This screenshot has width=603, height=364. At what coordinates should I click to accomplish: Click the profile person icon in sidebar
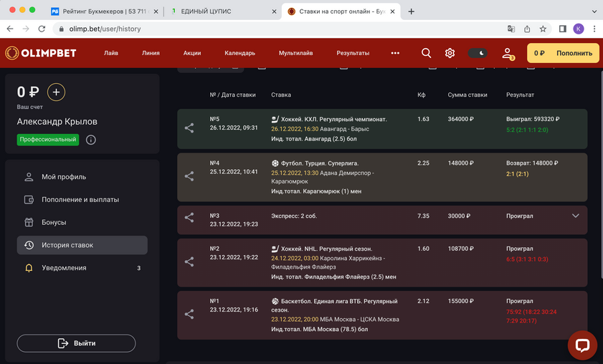pos(29,177)
